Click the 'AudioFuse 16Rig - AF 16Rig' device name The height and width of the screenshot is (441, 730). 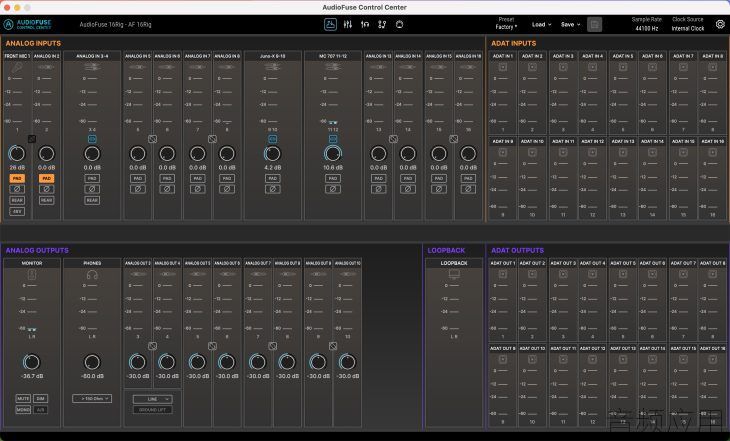pyautogui.click(x=115, y=25)
